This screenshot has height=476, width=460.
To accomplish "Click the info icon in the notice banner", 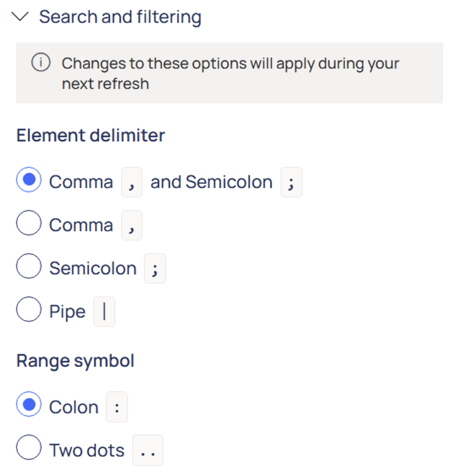I will [x=41, y=63].
